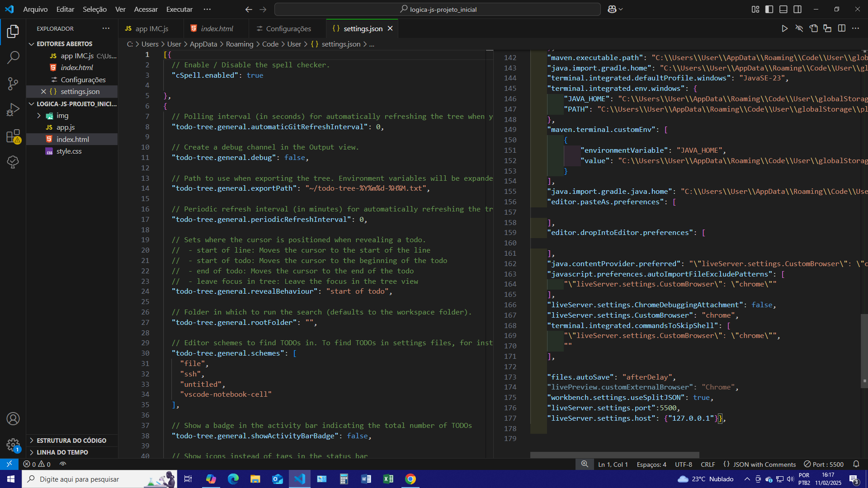
Task: Open the remote window indicator in status bar
Action: tap(9, 464)
